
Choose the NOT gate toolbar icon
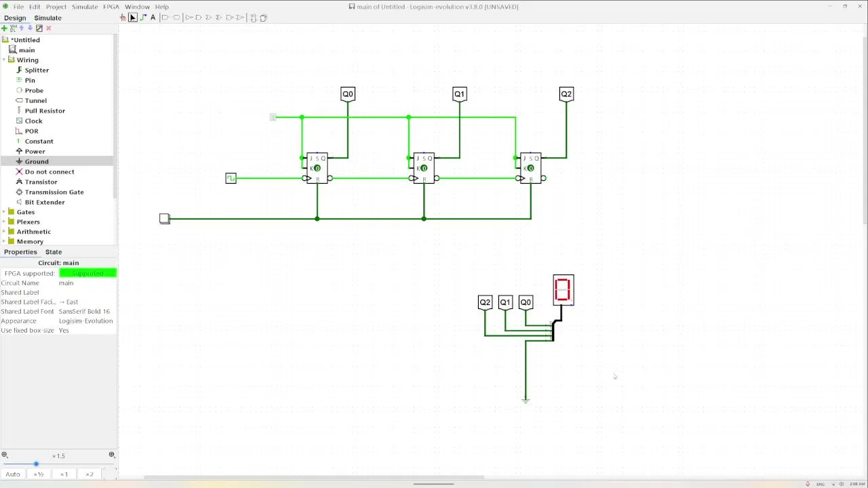click(x=189, y=18)
